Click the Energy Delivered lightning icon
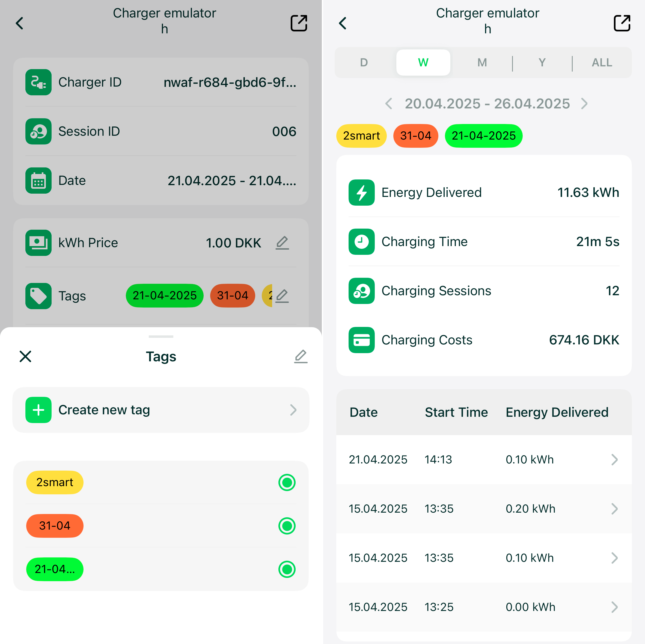This screenshot has width=645, height=644. [x=362, y=192]
